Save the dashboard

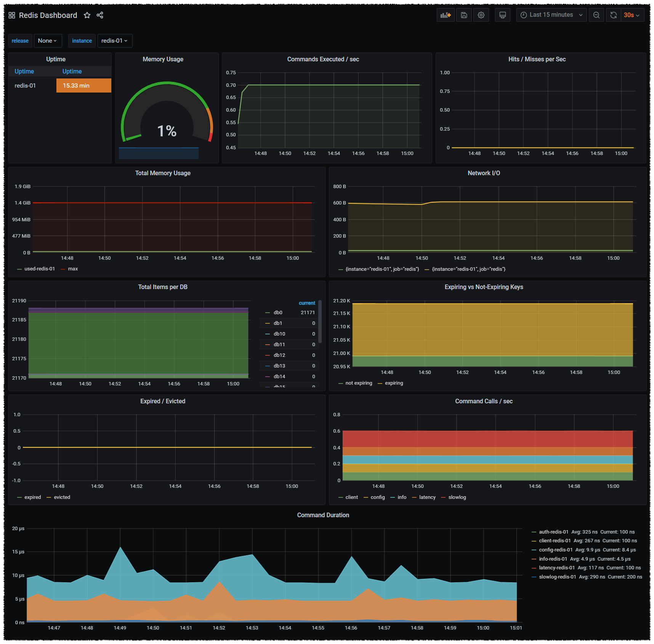point(464,15)
